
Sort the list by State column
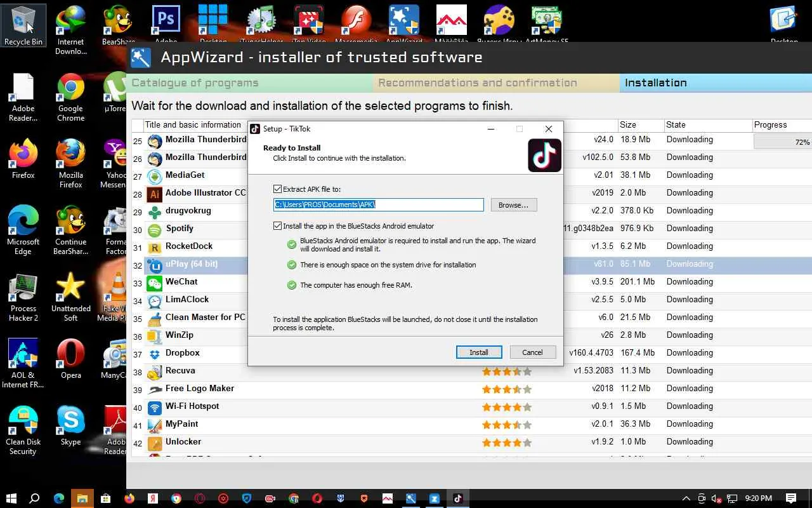[707, 125]
